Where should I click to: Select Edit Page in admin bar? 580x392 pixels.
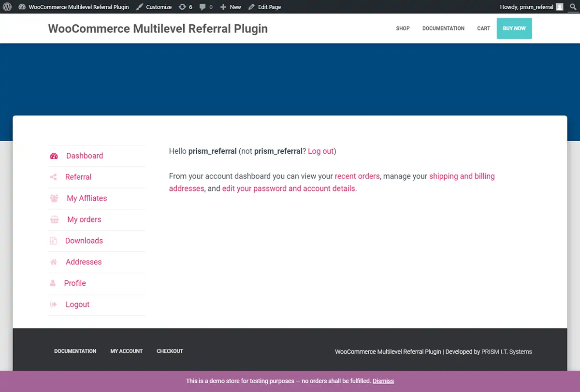point(264,7)
